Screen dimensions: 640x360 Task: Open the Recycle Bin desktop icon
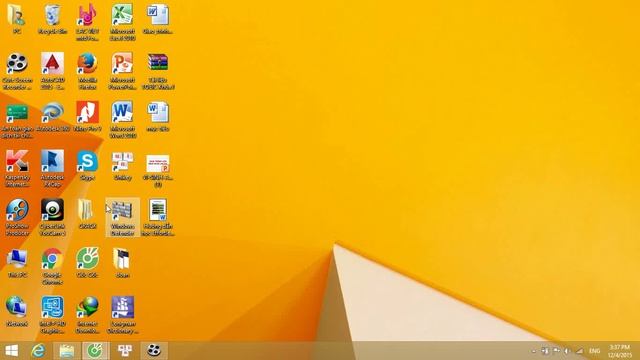52,19
